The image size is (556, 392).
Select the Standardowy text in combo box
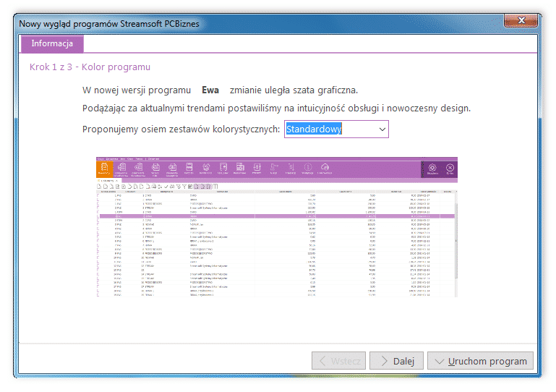(x=314, y=129)
